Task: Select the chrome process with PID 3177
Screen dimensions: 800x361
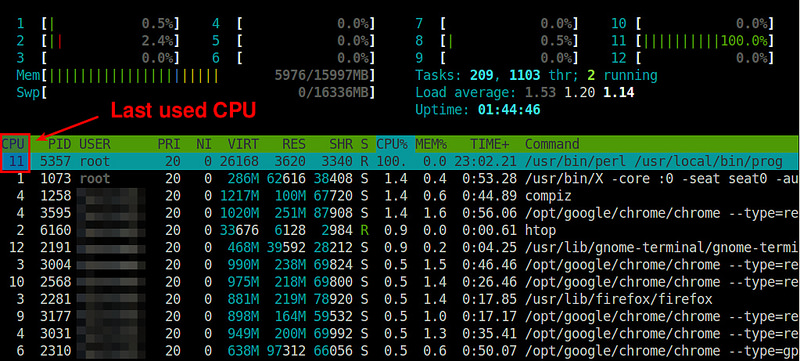Action: coord(400,317)
